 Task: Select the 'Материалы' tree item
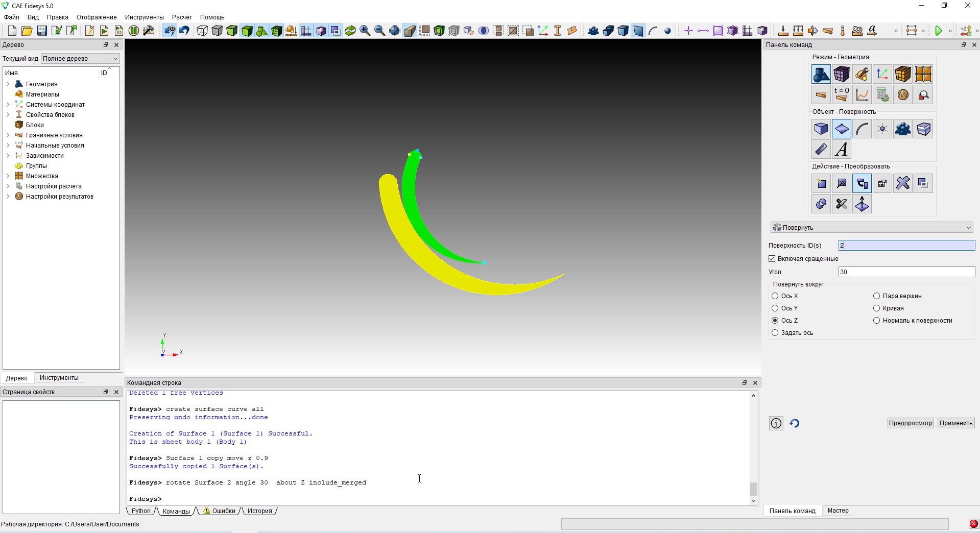point(42,94)
